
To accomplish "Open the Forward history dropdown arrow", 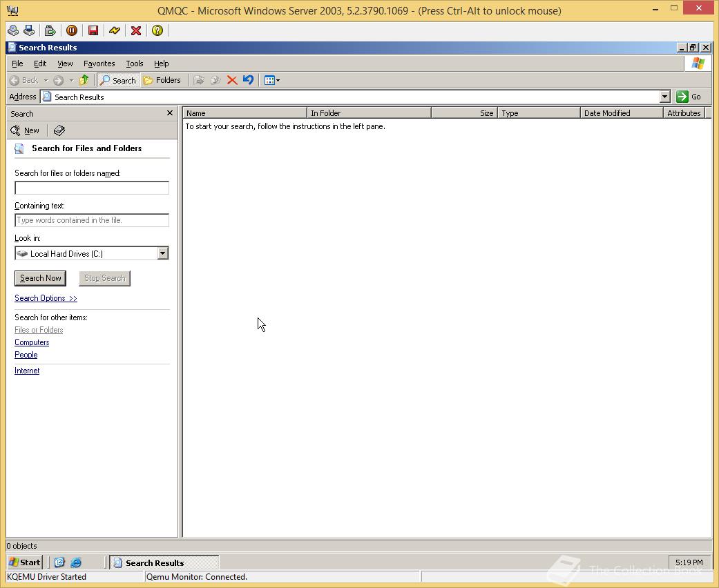I will [x=72, y=80].
